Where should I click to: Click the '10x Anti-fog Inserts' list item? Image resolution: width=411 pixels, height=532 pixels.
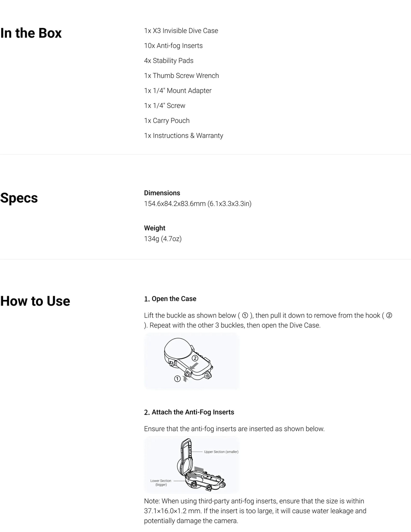[x=173, y=46]
